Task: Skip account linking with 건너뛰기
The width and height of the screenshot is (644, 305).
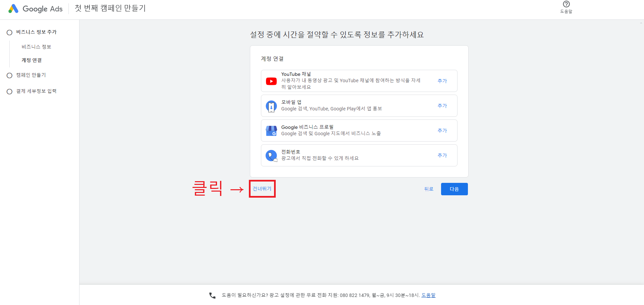Action: [x=262, y=189]
